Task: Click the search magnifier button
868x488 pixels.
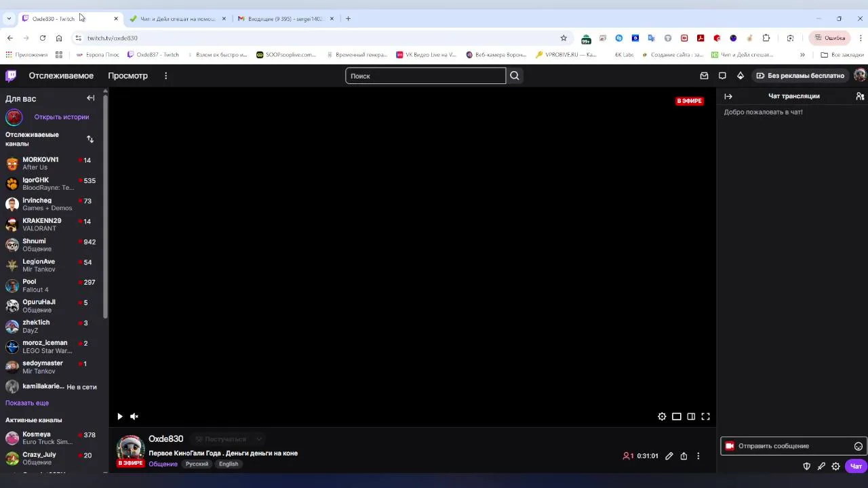Action: pos(515,76)
